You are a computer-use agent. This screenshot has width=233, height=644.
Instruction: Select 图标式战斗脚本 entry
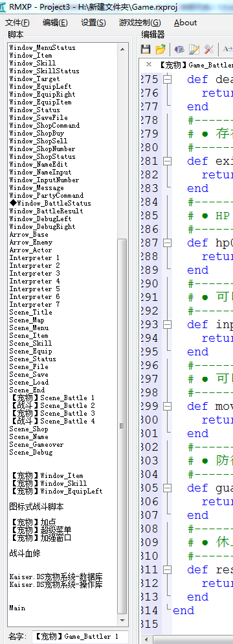pyautogui.click(x=36, y=507)
